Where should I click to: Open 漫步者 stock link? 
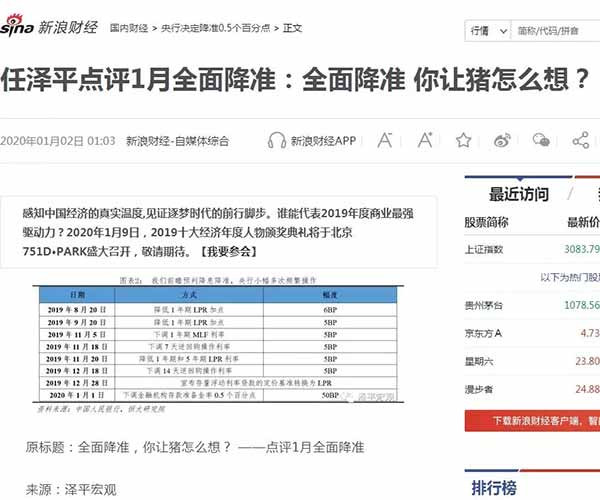479,389
